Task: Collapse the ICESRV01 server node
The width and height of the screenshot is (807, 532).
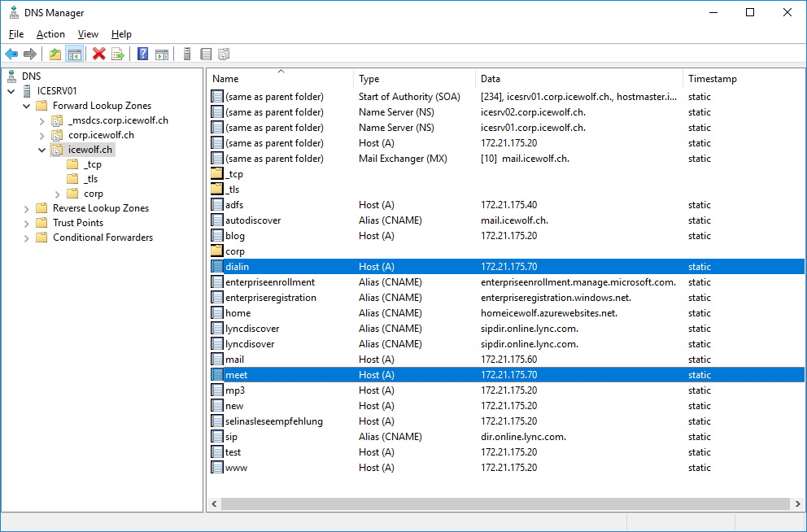Action: (11, 92)
